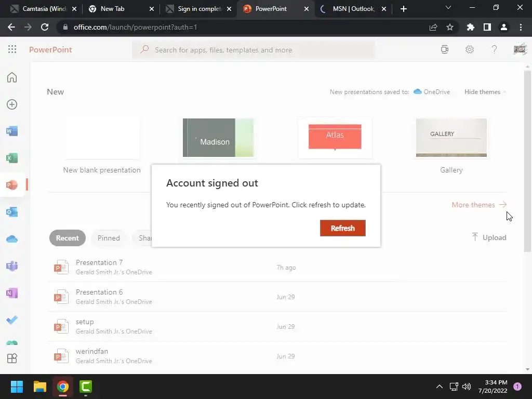Open To Do checkmark app in sidebar

pyautogui.click(x=12, y=320)
